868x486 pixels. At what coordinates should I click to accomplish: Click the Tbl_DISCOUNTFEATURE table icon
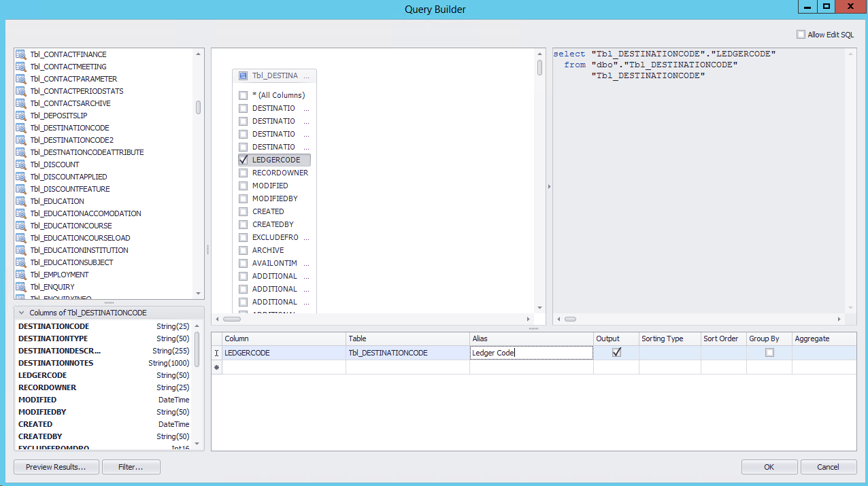click(x=20, y=189)
